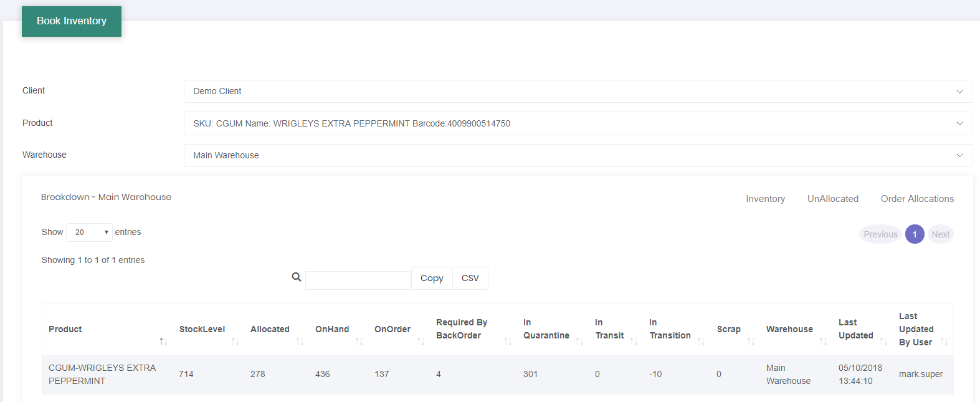Focus the table search input field
This screenshot has width=980, height=402.
pos(358,280)
